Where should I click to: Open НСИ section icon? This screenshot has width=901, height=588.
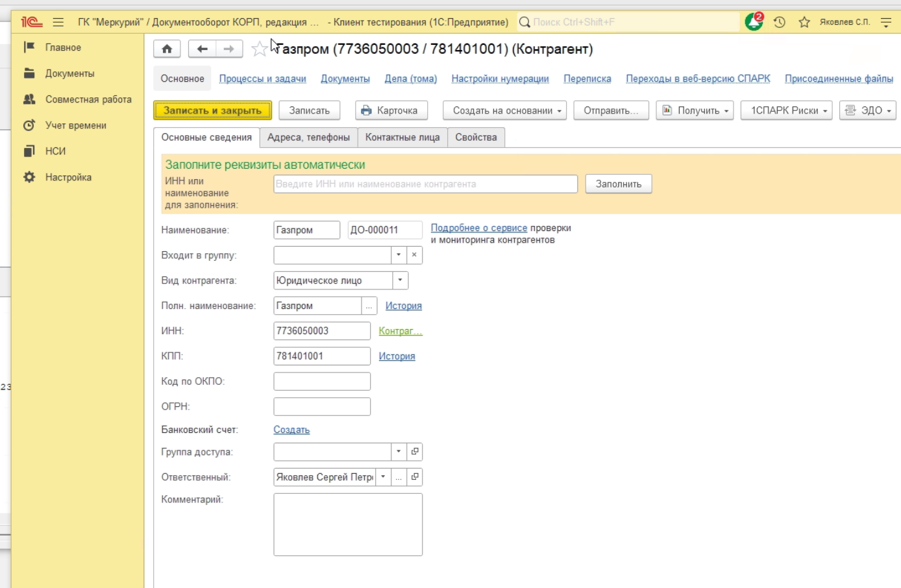coord(29,151)
